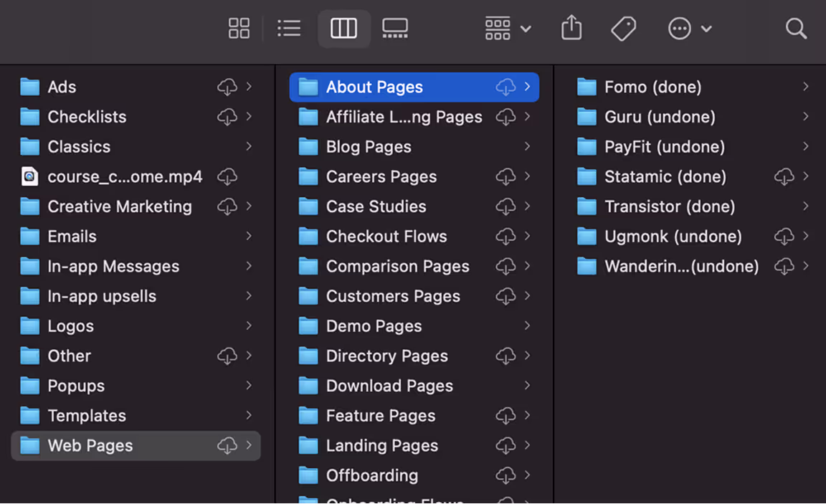Click the Search magnifier icon

coord(795,29)
